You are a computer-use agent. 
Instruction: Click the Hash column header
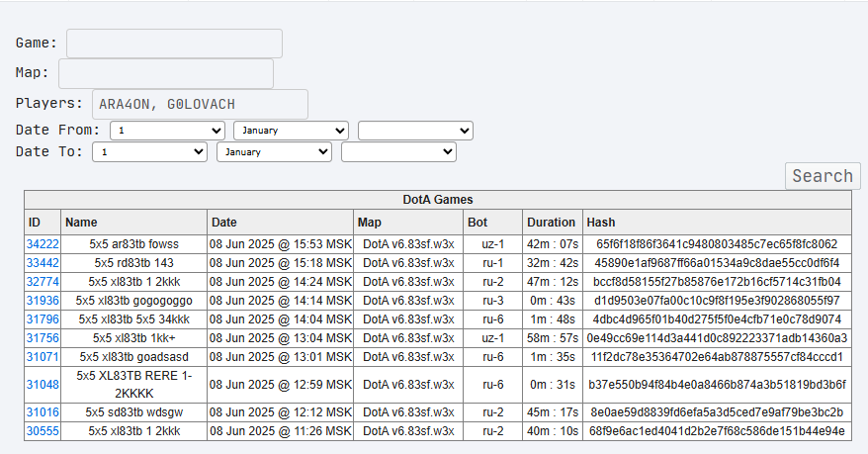click(717, 223)
